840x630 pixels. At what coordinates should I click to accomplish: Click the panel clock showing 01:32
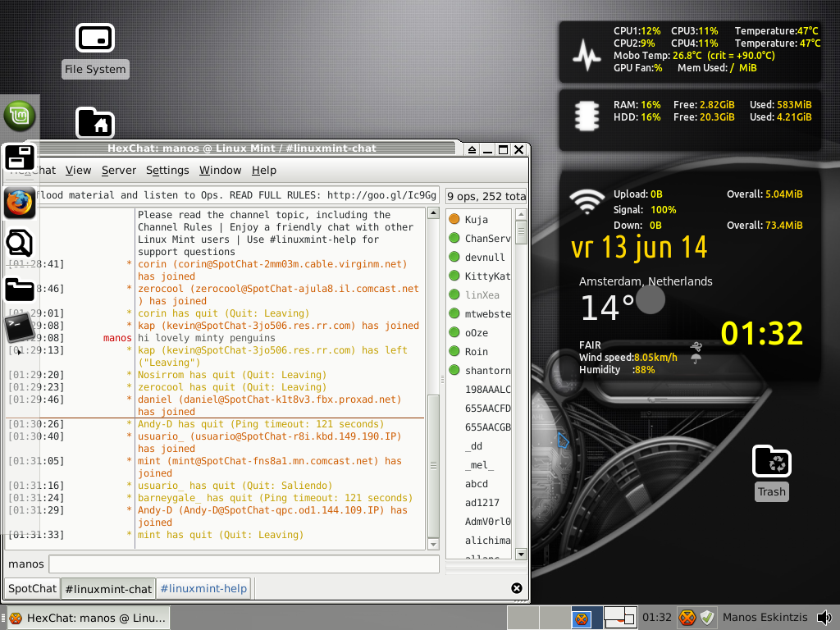click(657, 617)
